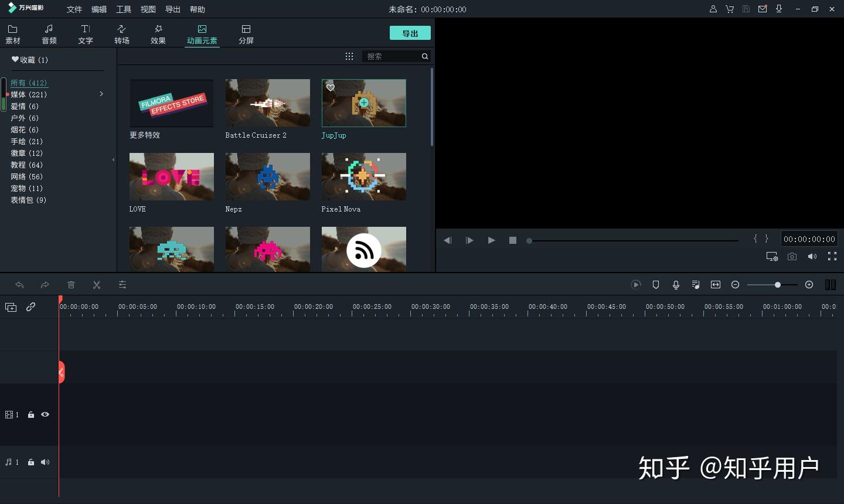
Task: Open the 视图 menu
Action: coord(148,9)
